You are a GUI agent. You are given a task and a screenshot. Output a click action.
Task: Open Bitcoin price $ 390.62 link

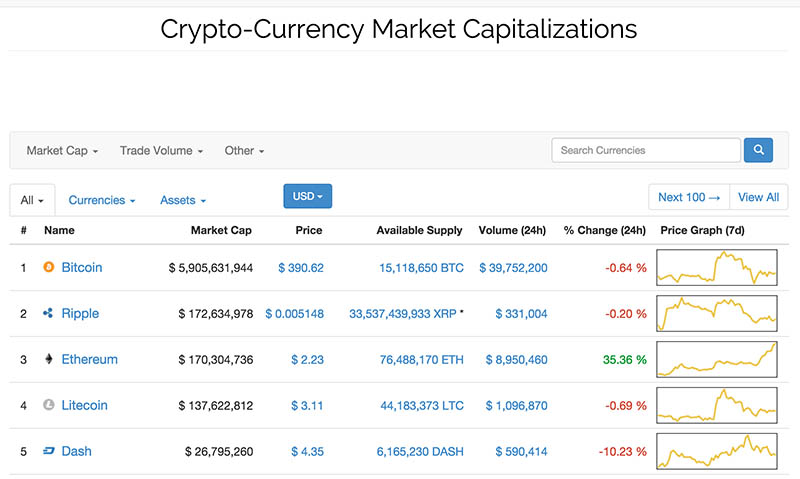click(x=301, y=267)
